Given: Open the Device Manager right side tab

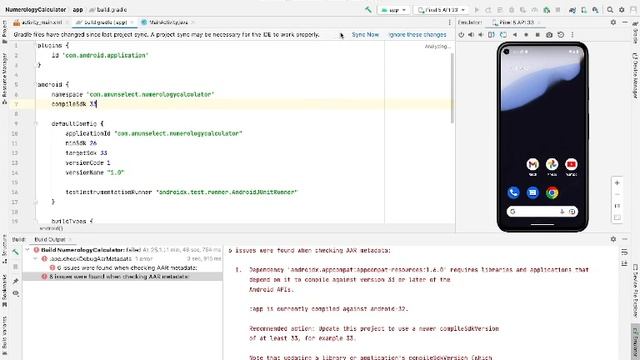Looking at the screenshot, I should coord(635,75).
